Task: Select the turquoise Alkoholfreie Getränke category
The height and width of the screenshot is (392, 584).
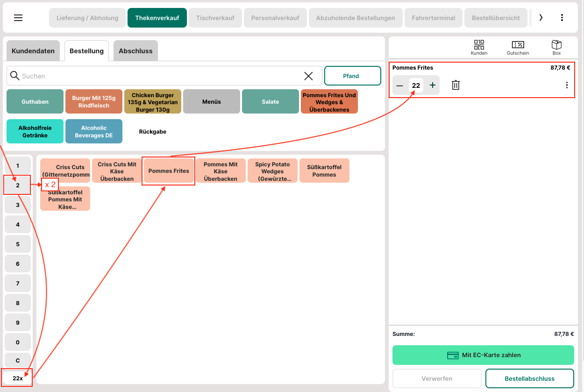Action: point(35,131)
